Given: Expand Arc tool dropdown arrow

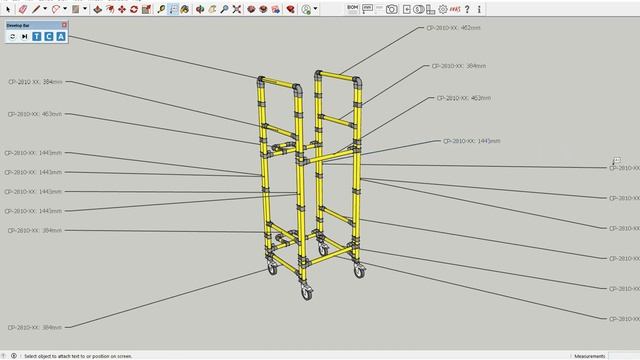Looking at the screenshot, I should click(x=64, y=9).
